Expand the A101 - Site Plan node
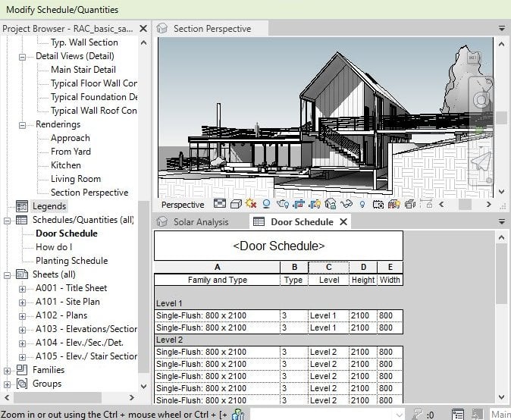The image size is (511, 420). (x=22, y=302)
